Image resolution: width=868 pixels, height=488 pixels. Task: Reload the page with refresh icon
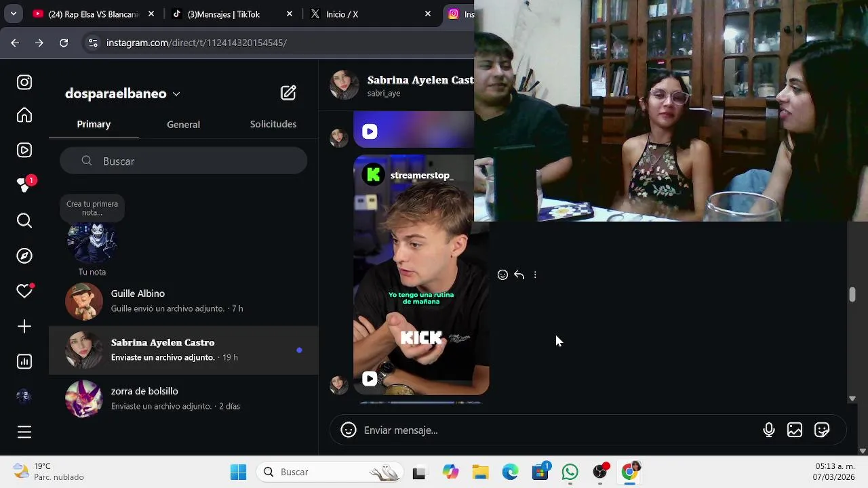tap(64, 43)
